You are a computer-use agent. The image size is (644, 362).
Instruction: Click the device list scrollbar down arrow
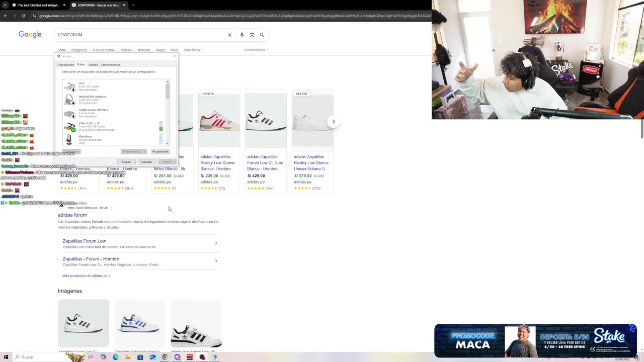point(168,144)
